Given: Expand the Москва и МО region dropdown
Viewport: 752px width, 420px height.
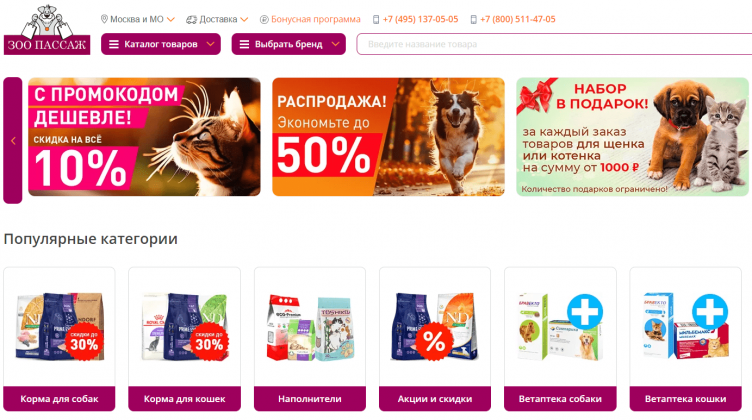Looking at the screenshot, I should pyautogui.click(x=170, y=19).
